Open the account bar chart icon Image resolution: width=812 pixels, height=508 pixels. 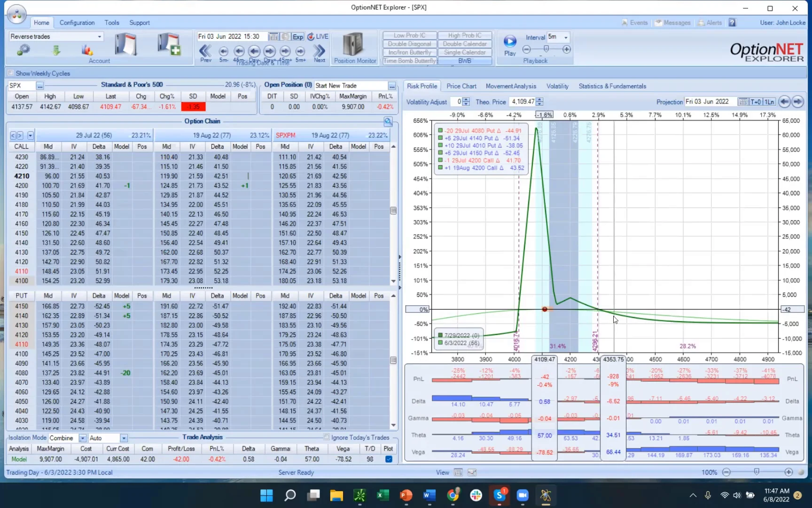(x=87, y=50)
